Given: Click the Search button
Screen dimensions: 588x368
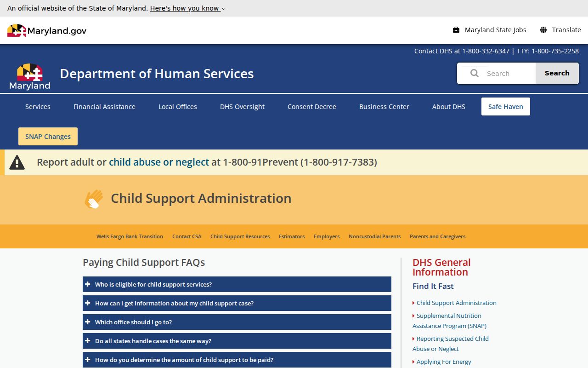Looking at the screenshot, I should (557, 73).
